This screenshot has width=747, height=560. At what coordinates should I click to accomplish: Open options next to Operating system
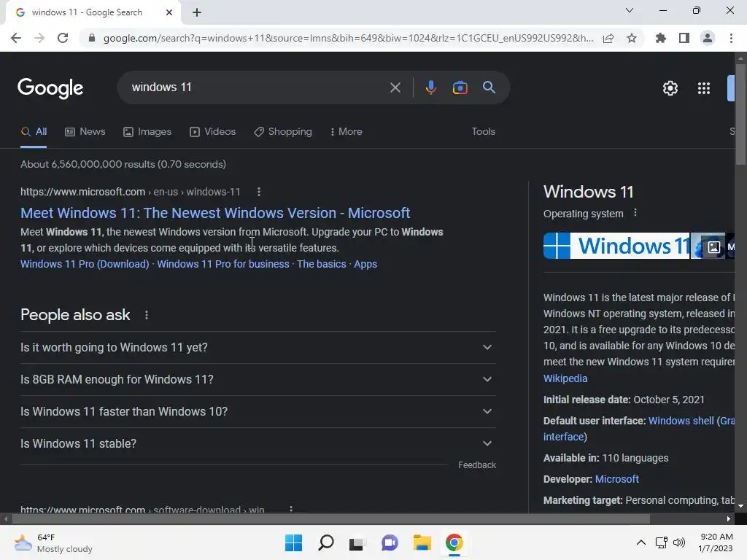point(635,213)
